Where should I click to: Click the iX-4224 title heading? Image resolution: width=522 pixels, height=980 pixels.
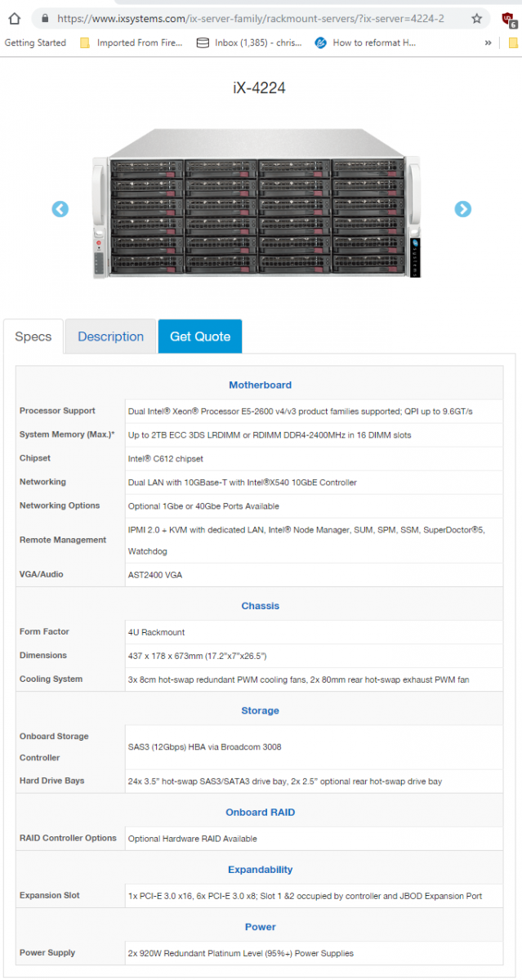coord(260,88)
